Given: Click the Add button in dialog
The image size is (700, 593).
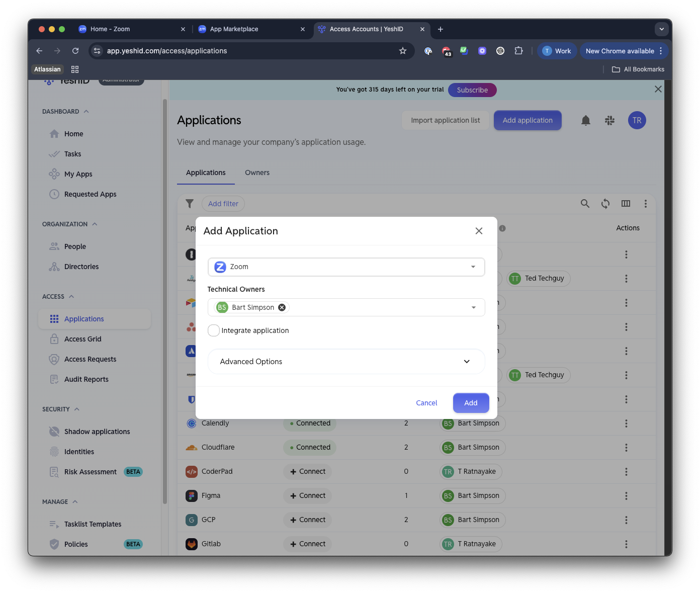Looking at the screenshot, I should tap(471, 403).
